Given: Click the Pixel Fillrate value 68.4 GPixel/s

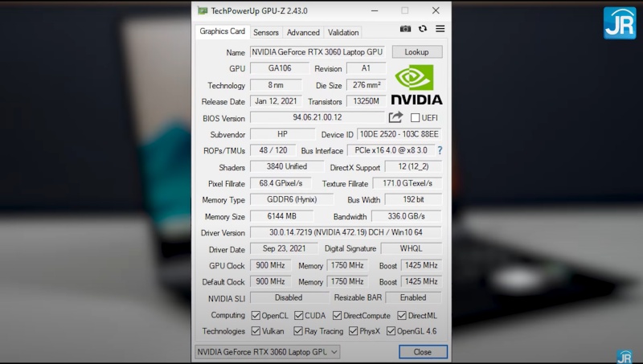Looking at the screenshot, I should 281,183.
